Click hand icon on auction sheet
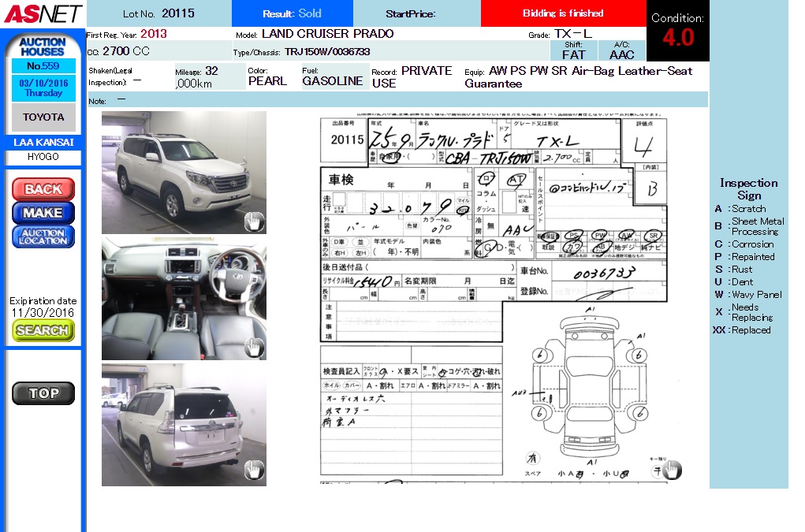 (x=671, y=470)
